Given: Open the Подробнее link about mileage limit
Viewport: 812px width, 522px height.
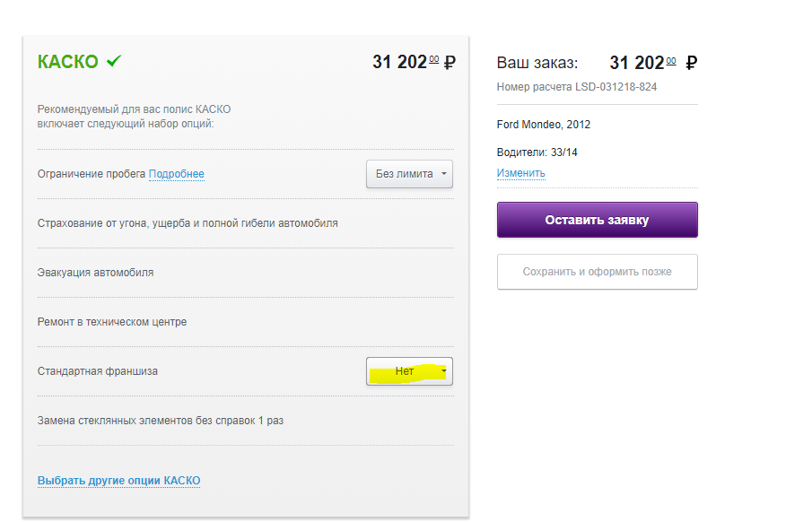Looking at the screenshot, I should 176,174.
